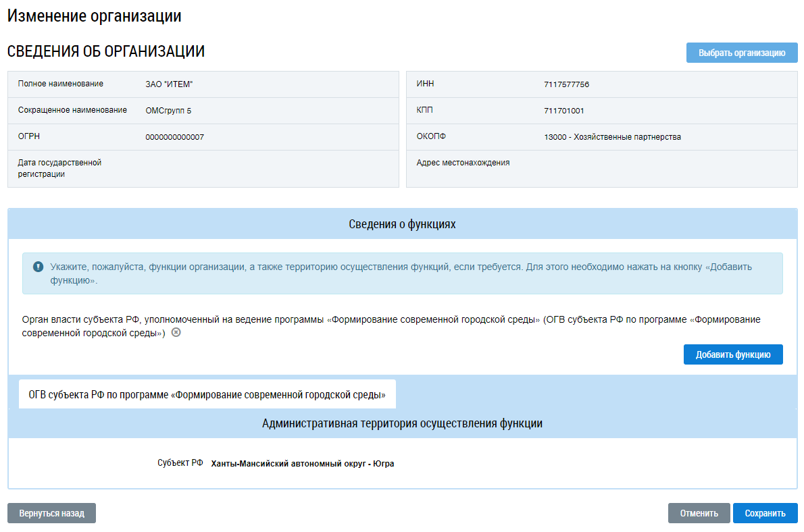Click the КПП value 711701001
This screenshot has height=532, width=804.
click(563, 111)
